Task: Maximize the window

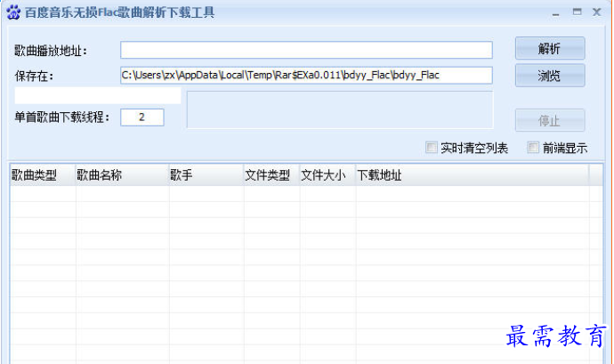Action: [577, 12]
